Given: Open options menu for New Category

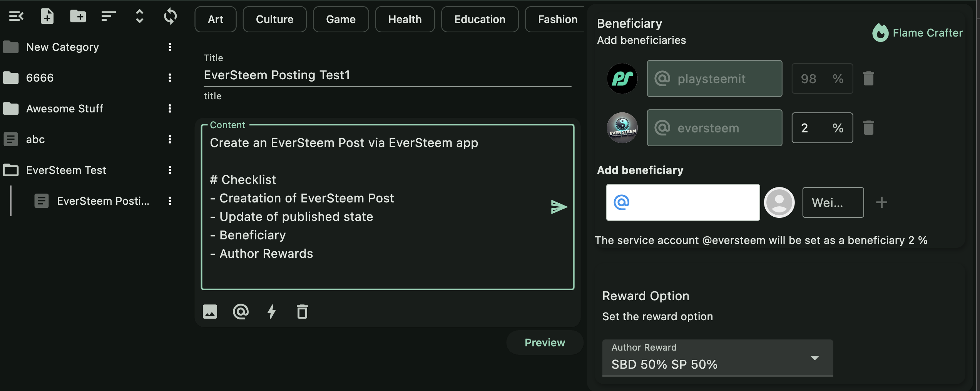Looking at the screenshot, I should [170, 47].
